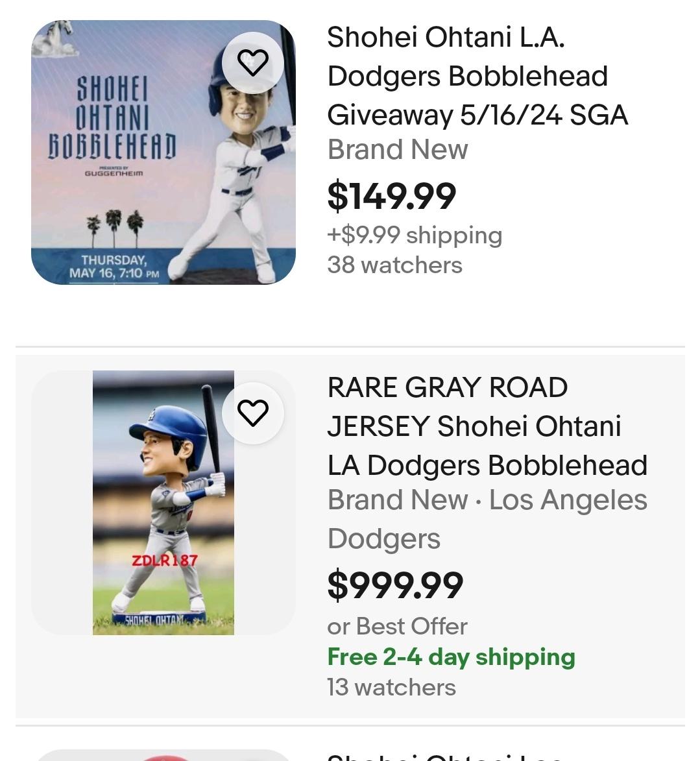The height and width of the screenshot is (761, 700).
Task: Click the $999.99 price
Action: point(395,585)
